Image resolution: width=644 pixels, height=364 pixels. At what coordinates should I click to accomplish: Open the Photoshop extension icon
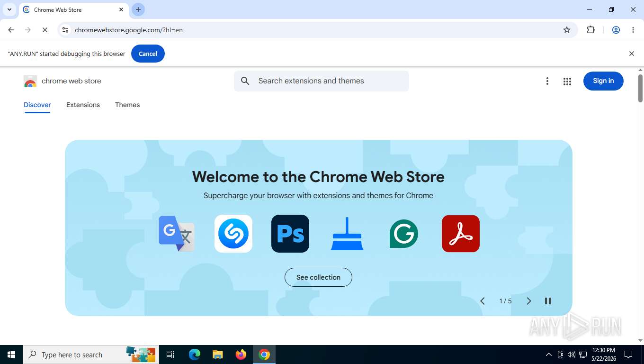tap(290, 234)
